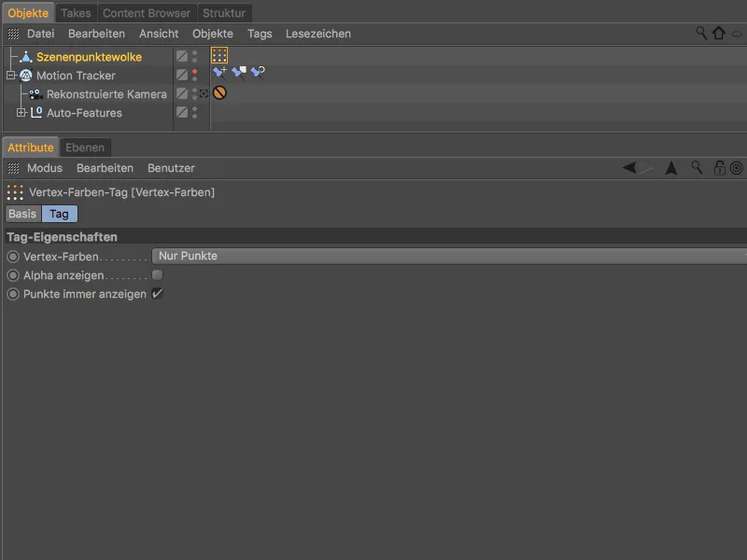
Task: Click the Objekte manager grip handle icon
Action: [13, 34]
